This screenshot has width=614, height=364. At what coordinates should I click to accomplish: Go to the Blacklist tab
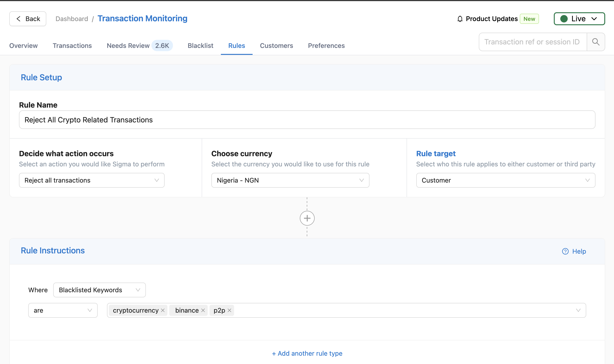200,46
